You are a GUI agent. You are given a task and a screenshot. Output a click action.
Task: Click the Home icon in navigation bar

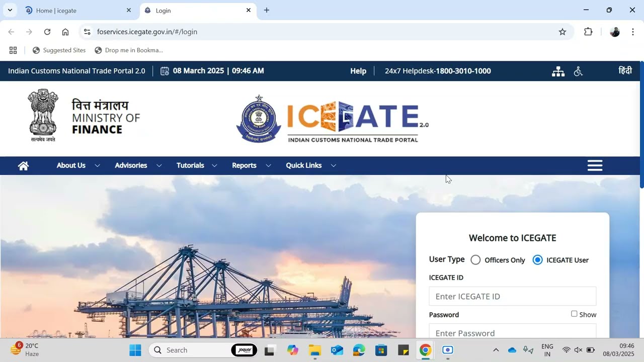tap(23, 166)
